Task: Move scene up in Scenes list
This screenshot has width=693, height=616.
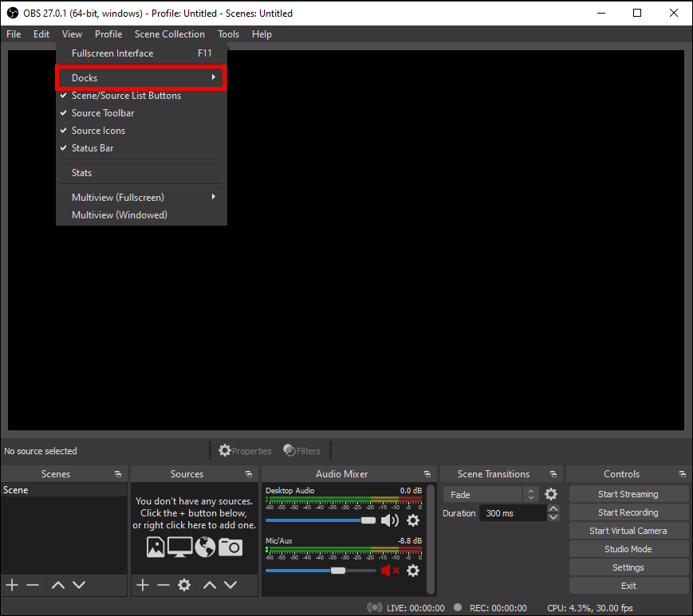Action: click(x=58, y=585)
